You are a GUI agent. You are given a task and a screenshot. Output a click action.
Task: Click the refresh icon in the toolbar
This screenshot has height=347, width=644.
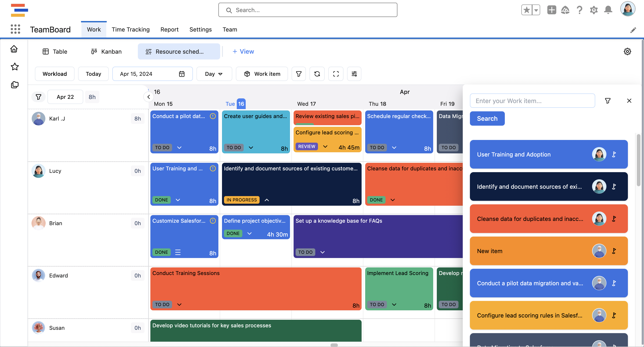pyautogui.click(x=317, y=74)
